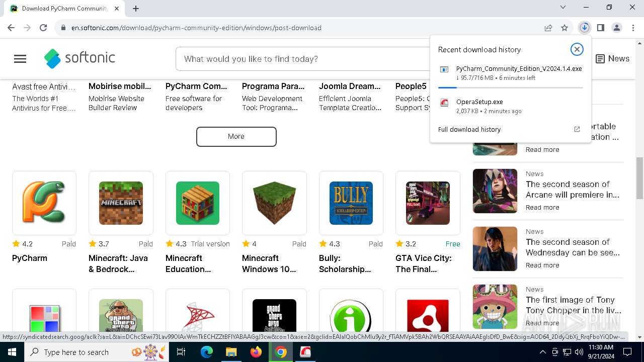This screenshot has width=644, height=362.
Task: Click the black Grand Theft Auto icon
Action: [274, 316]
